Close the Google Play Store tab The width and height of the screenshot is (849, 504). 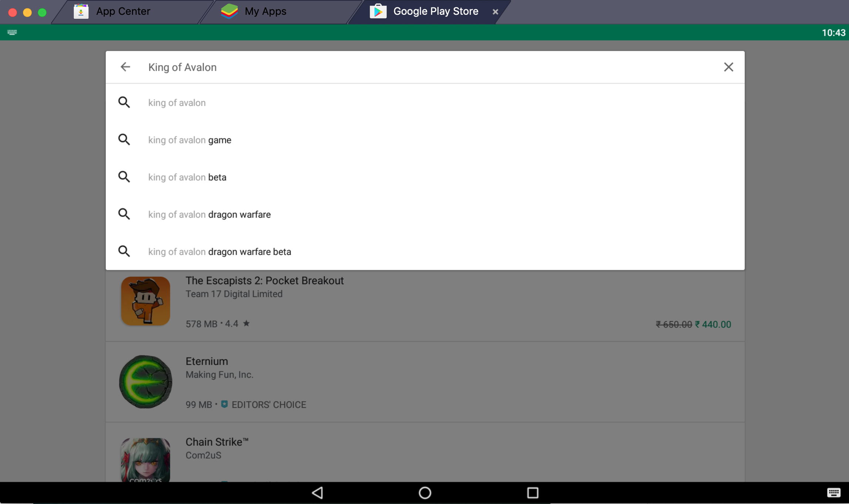pos(495,12)
